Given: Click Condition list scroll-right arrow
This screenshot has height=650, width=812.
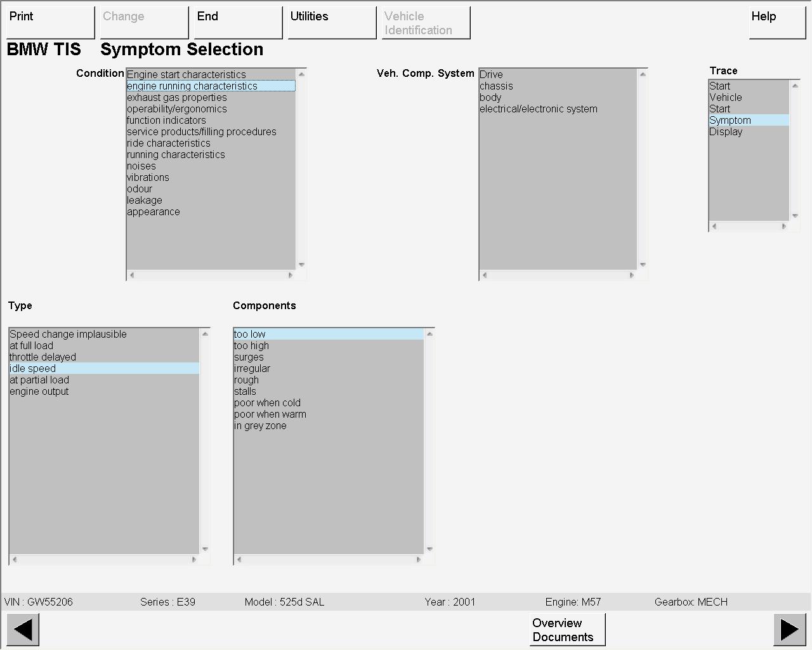Looking at the screenshot, I should (x=291, y=275).
